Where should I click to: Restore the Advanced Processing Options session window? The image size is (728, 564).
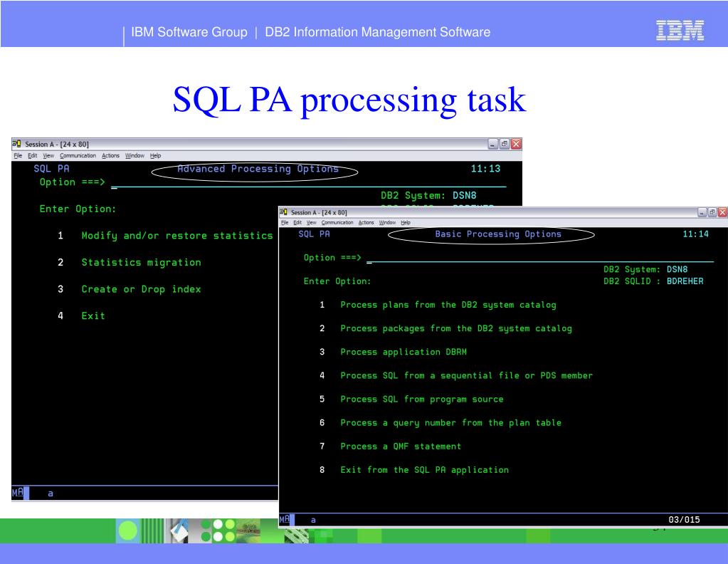tap(505, 144)
